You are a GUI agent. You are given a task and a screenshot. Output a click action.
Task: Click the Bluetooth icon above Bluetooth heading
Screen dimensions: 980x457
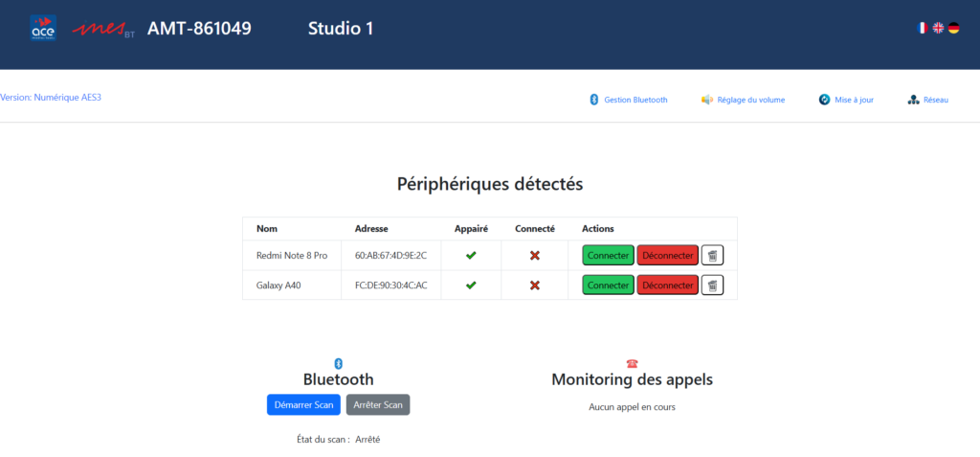click(338, 363)
